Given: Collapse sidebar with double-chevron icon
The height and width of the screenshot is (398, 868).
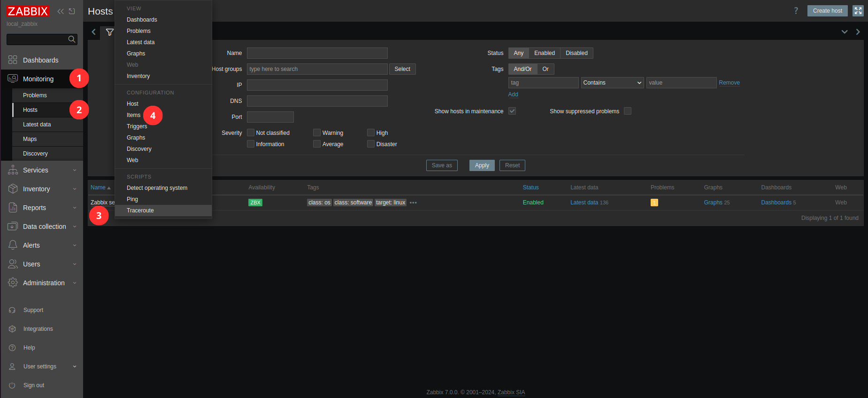Looking at the screenshot, I should coord(61,11).
